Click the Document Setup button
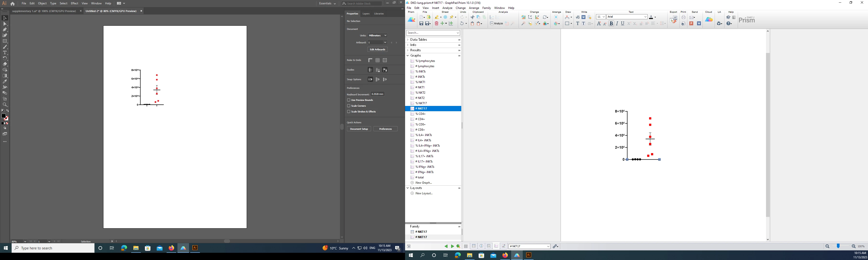 359,129
